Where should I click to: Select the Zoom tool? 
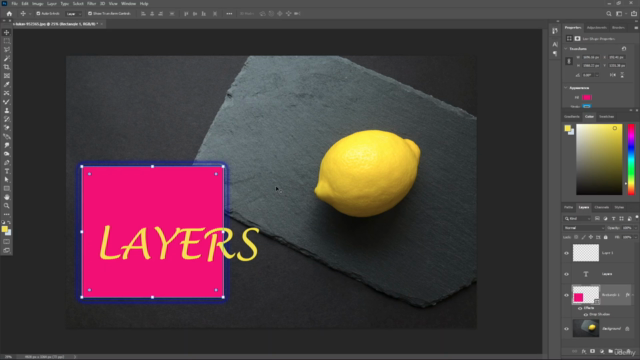(7, 206)
